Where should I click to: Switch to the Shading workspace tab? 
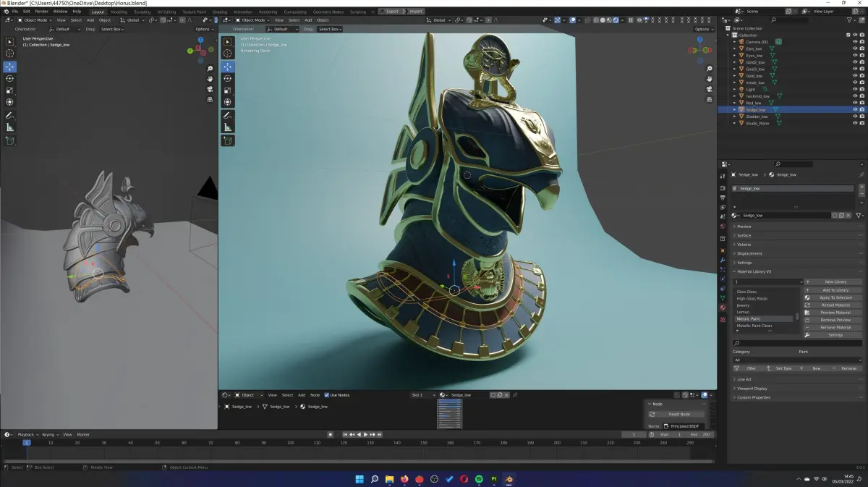click(x=220, y=12)
